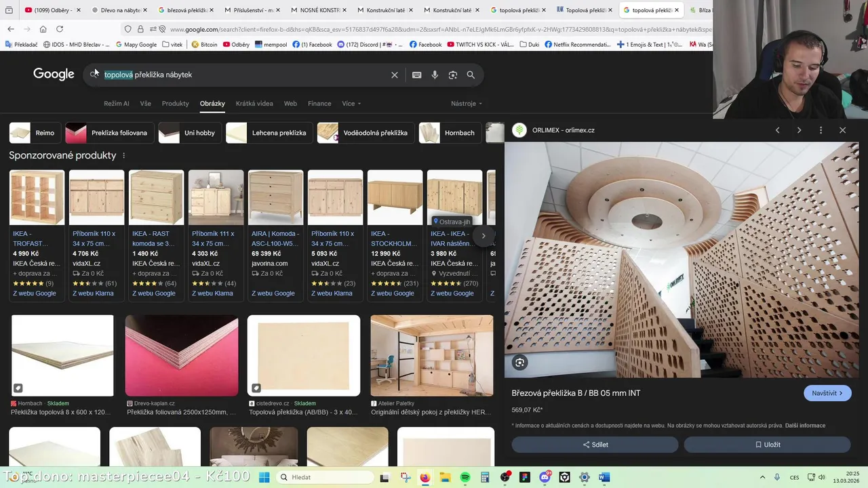Image resolution: width=868 pixels, height=488 pixels.
Task: Show next image in ORLIMEX preview panel
Action: (799, 130)
